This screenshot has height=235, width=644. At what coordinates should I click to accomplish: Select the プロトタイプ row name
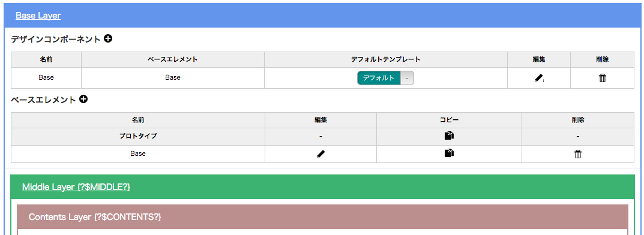138,136
